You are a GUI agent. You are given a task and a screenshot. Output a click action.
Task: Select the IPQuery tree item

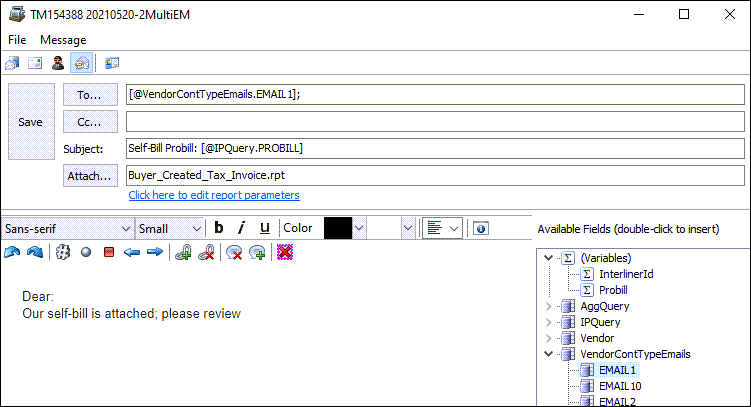pyautogui.click(x=600, y=322)
